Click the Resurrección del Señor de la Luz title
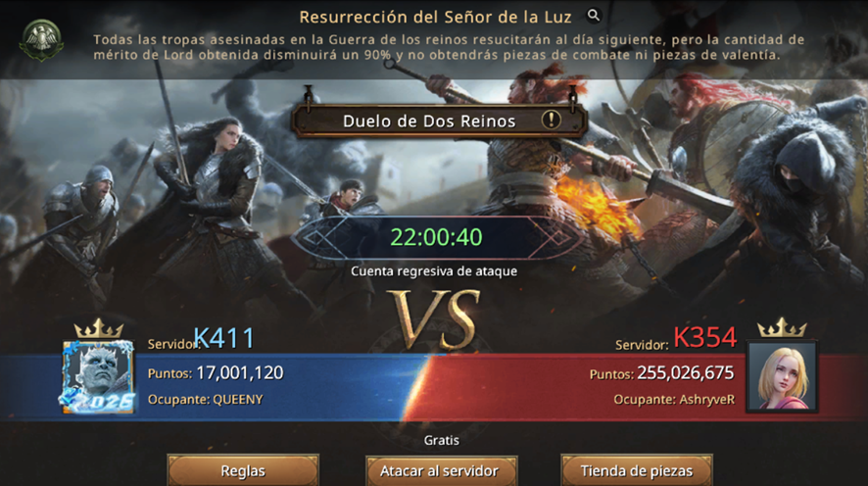This screenshot has height=486, width=868. click(435, 18)
